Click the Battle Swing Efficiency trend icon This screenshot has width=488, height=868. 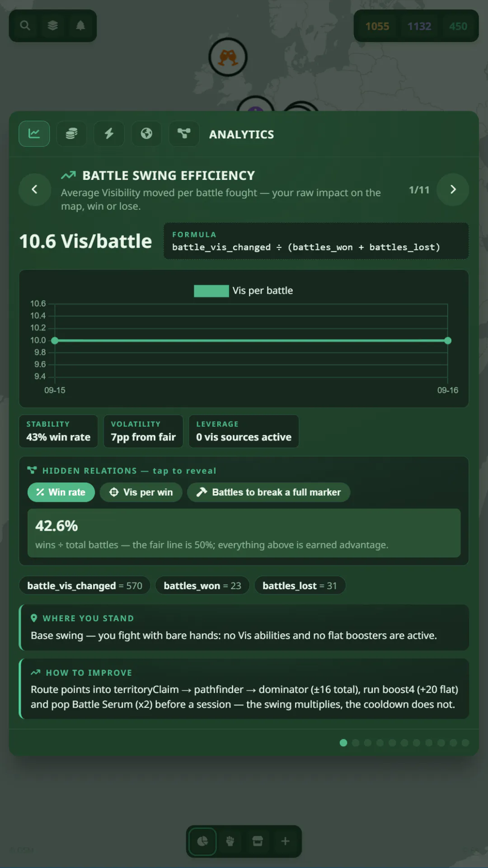pos(68,175)
